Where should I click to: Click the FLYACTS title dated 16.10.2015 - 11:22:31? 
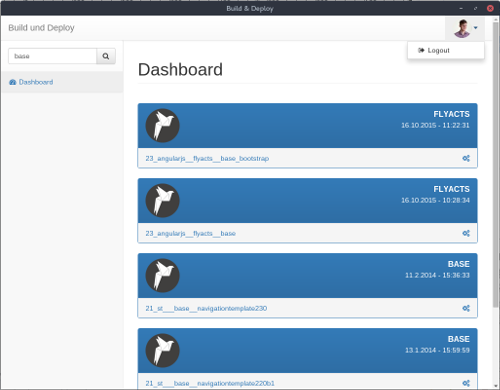(x=451, y=114)
